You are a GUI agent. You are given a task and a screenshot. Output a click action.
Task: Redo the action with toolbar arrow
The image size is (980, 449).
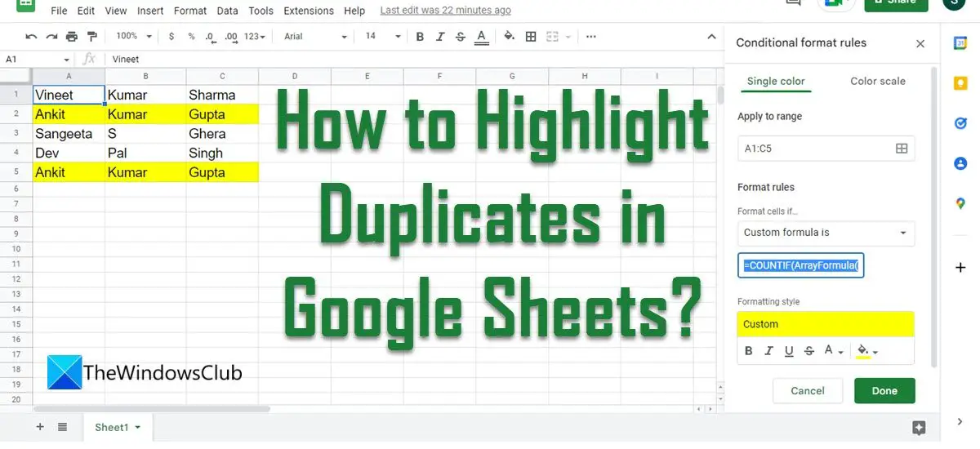pyautogui.click(x=51, y=37)
